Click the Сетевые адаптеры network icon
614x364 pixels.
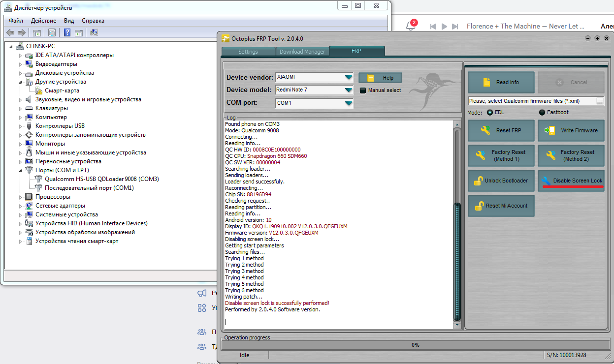click(29, 206)
